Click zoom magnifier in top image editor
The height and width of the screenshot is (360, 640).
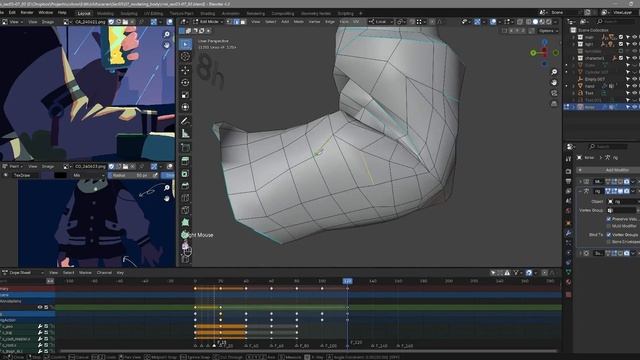167,35
